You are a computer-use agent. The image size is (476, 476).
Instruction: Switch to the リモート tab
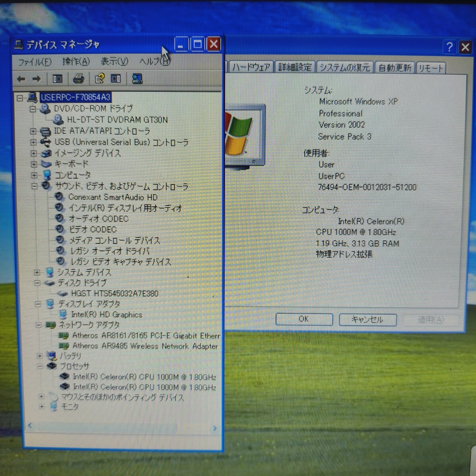tap(431, 68)
